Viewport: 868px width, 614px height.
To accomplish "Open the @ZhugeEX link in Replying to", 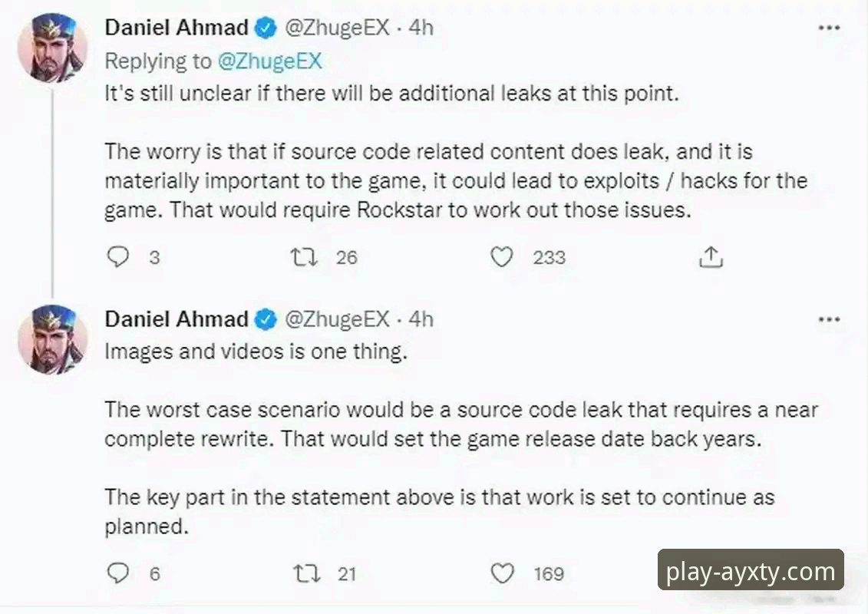I will (x=269, y=61).
